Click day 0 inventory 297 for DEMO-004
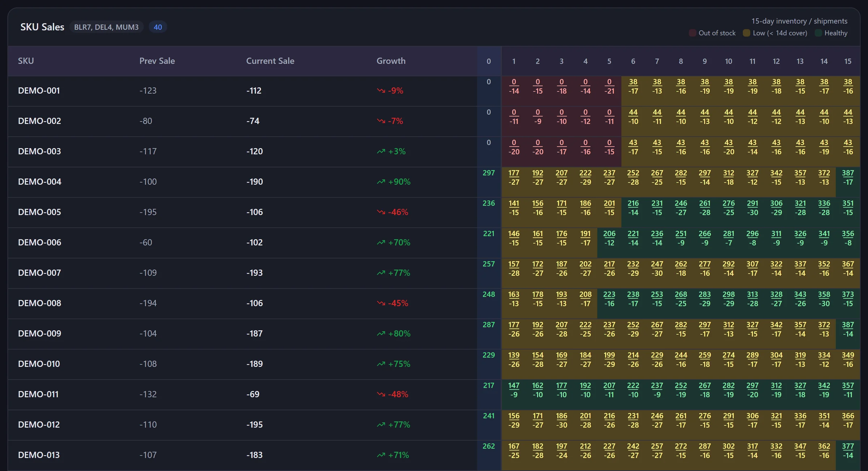The image size is (868, 471). pyautogui.click(x=489, y=173)
